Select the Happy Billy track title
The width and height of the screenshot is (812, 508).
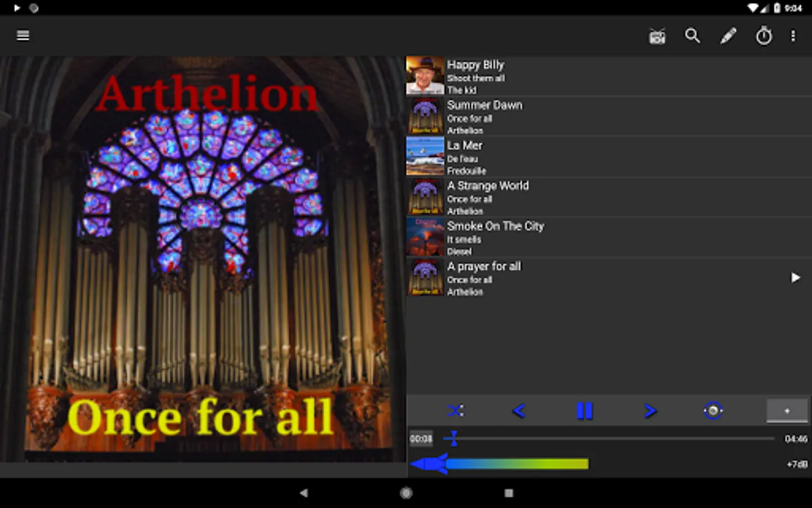click(475, 65)
